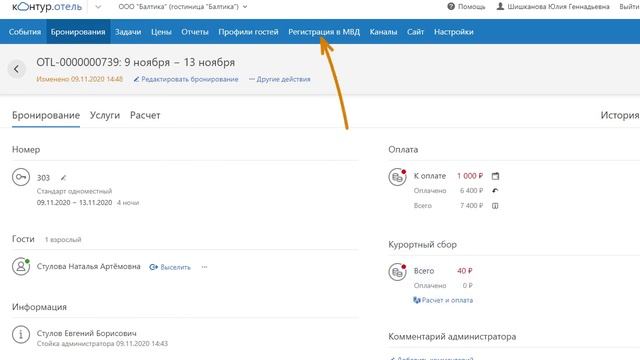Click Стандарт одноместный room type text

74,191
